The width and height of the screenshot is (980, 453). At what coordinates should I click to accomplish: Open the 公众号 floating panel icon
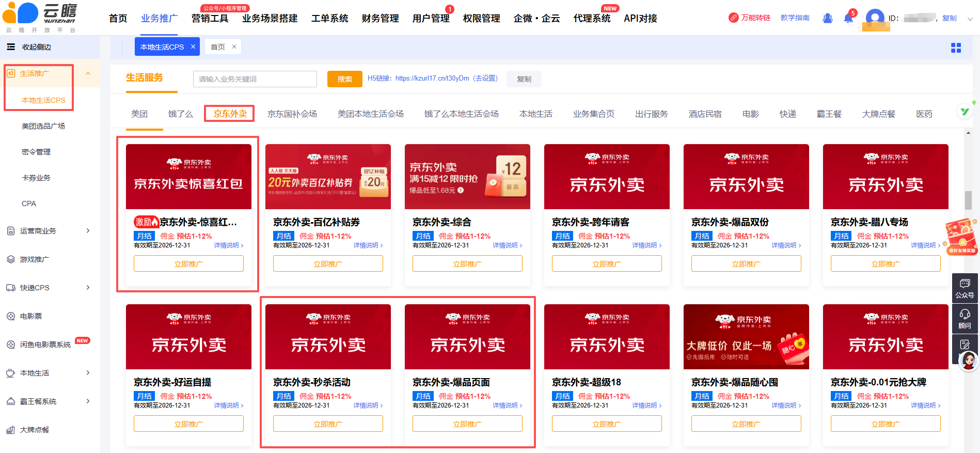click(x=965, y=288)
